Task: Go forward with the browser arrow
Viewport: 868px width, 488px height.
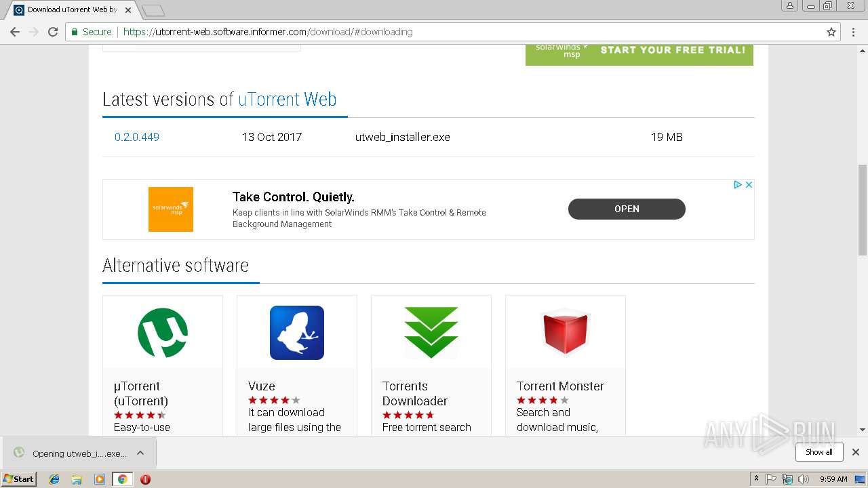Action: [34, 32]
